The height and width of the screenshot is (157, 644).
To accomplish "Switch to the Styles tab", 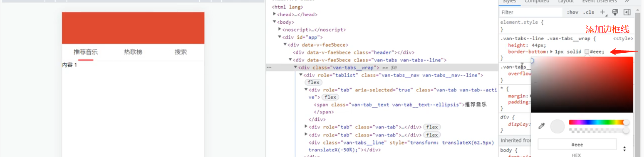I will 509,1.
